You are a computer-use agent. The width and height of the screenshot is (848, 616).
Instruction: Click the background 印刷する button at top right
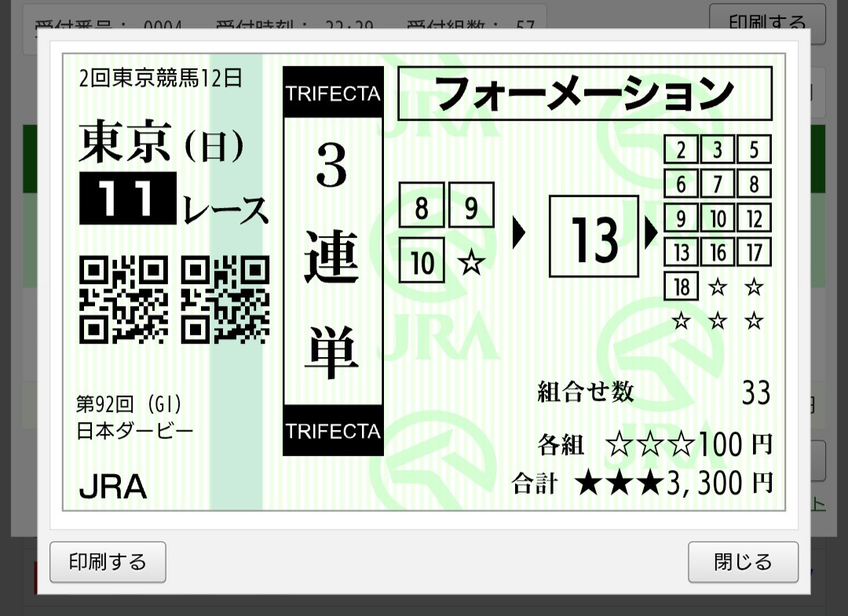(767, 23)
